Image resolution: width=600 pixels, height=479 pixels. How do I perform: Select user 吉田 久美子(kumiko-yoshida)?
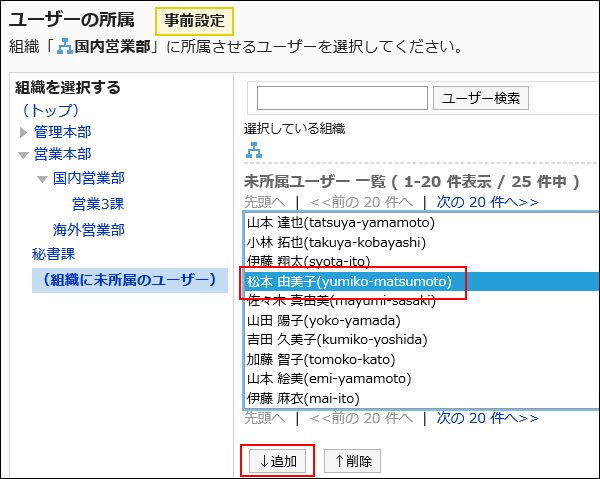coord(421,340)
